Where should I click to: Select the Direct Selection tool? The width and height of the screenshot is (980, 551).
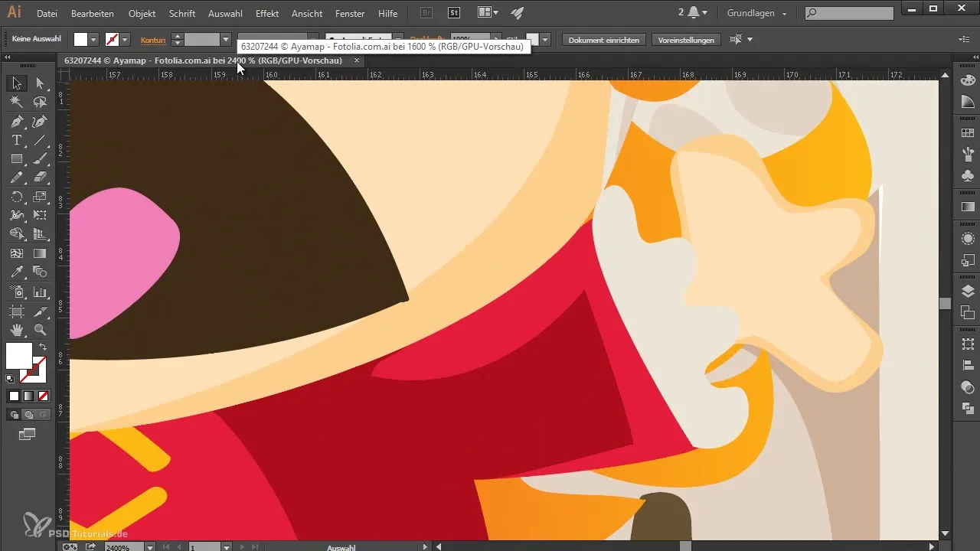click(40, 83)
